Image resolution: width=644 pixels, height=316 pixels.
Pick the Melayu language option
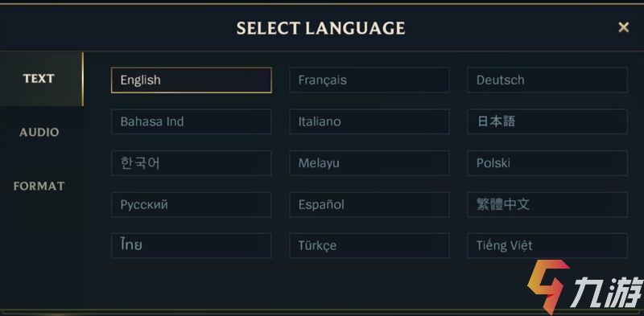369,163
